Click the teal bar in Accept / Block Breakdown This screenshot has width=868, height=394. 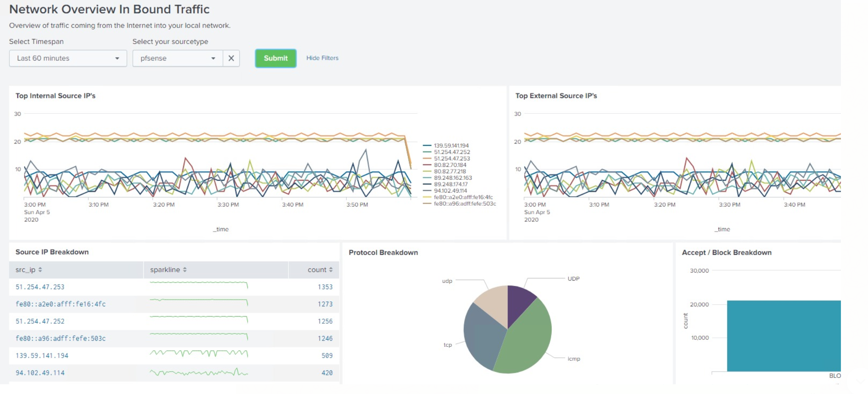pos(784,336)
